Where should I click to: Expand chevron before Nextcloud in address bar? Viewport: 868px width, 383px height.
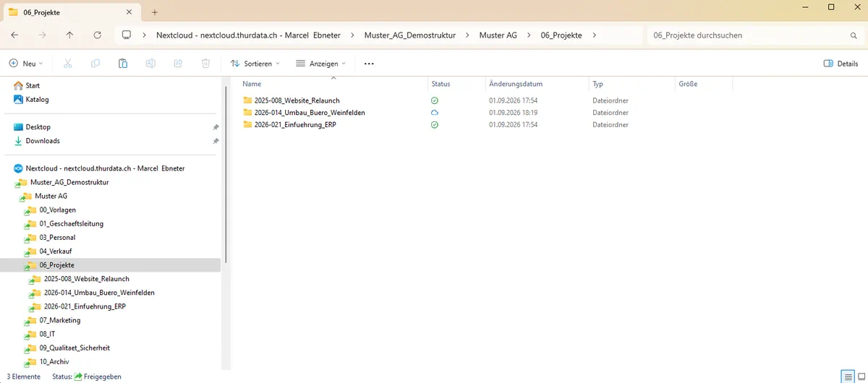pos(145,35)
